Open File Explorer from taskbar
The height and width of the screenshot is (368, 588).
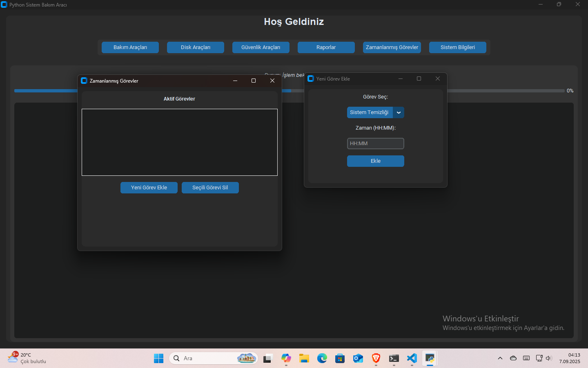[x=304, y=359]
